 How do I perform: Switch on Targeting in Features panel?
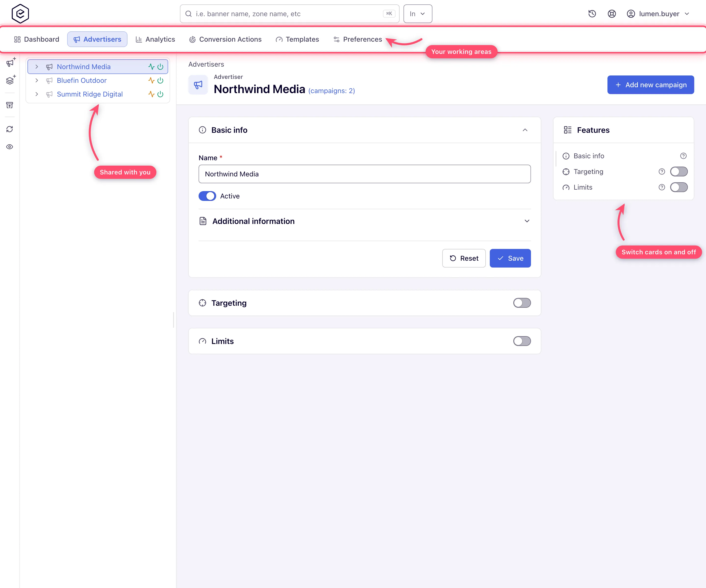click(679, 172)
